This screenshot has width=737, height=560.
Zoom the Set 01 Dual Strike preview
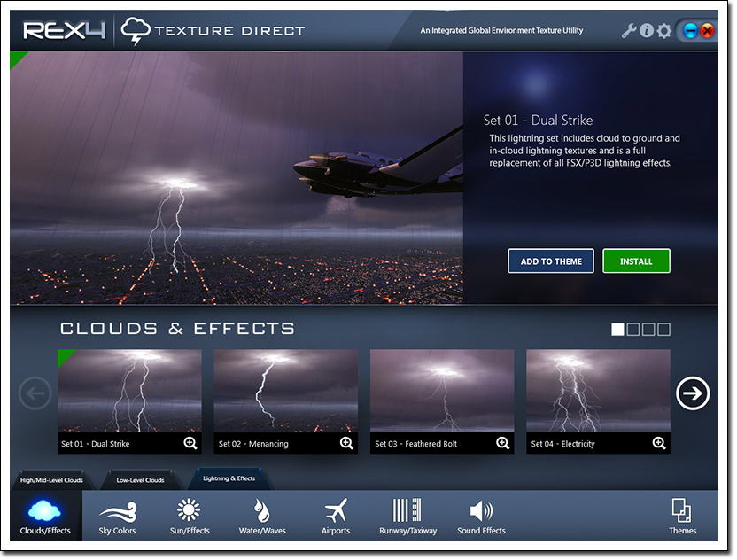coord(190,444)
